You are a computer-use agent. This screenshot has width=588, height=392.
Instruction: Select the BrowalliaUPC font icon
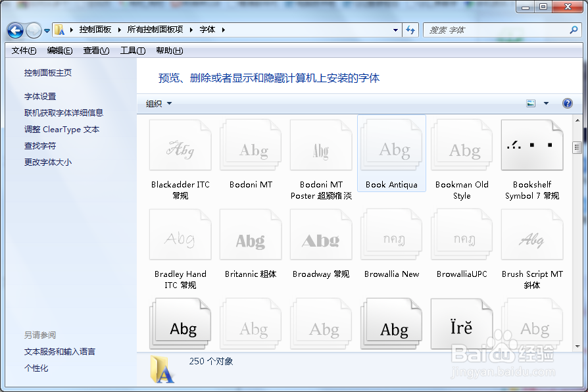[462, 235]
